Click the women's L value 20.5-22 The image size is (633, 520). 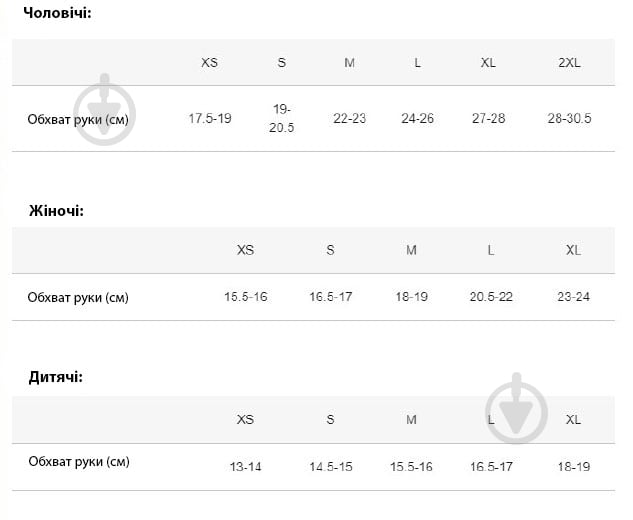point(491,297)
